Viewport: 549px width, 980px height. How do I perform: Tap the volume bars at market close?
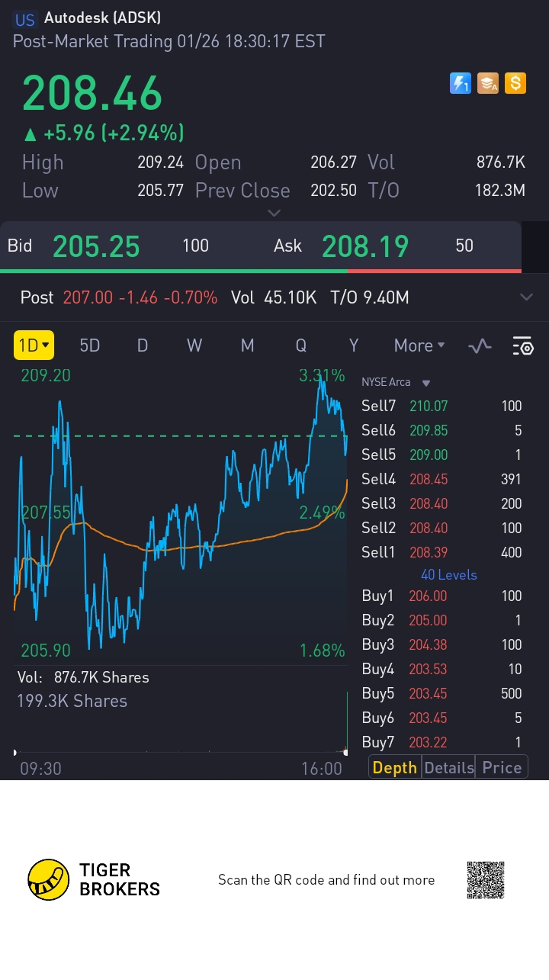coord(346,721)
